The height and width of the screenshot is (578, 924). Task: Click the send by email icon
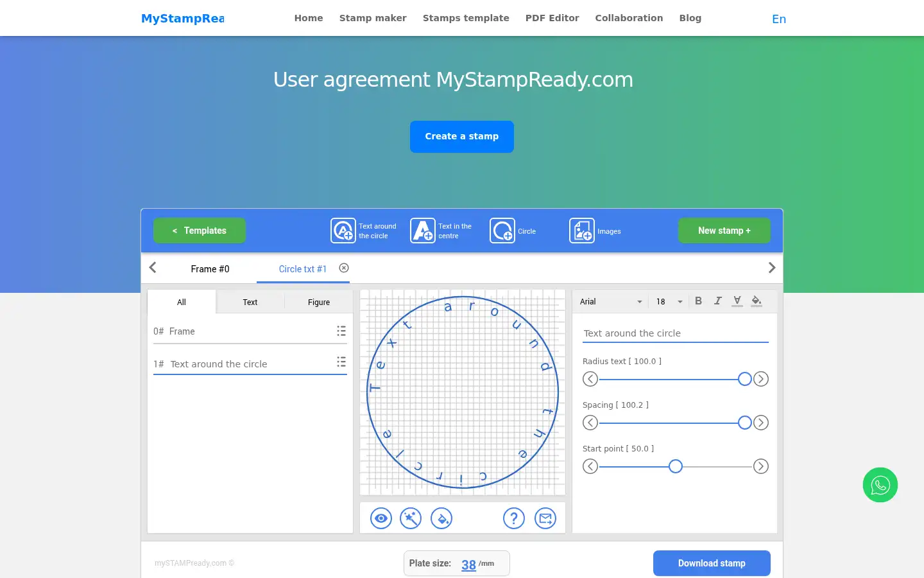[545, 518]
